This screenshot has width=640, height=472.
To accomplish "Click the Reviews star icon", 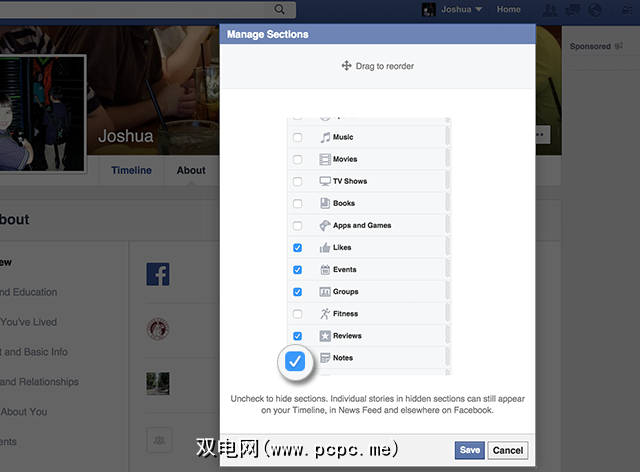I will tap(325, 336).
